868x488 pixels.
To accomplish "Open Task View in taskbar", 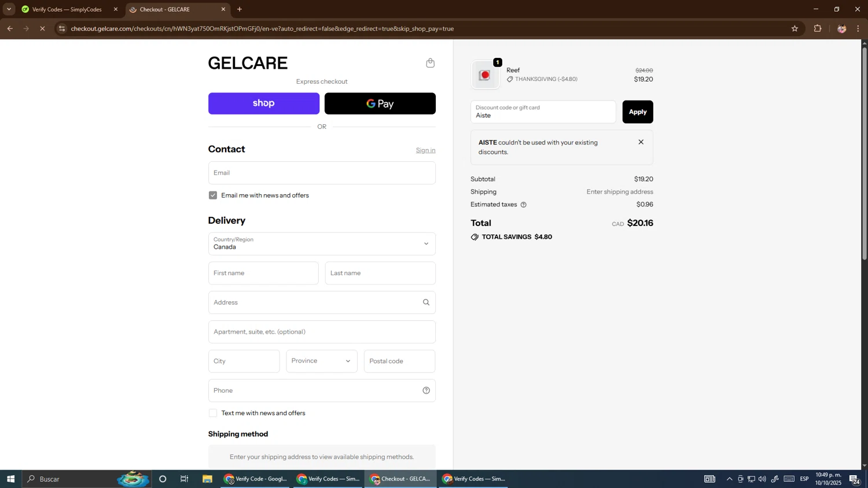I will (x=185, y=479).
